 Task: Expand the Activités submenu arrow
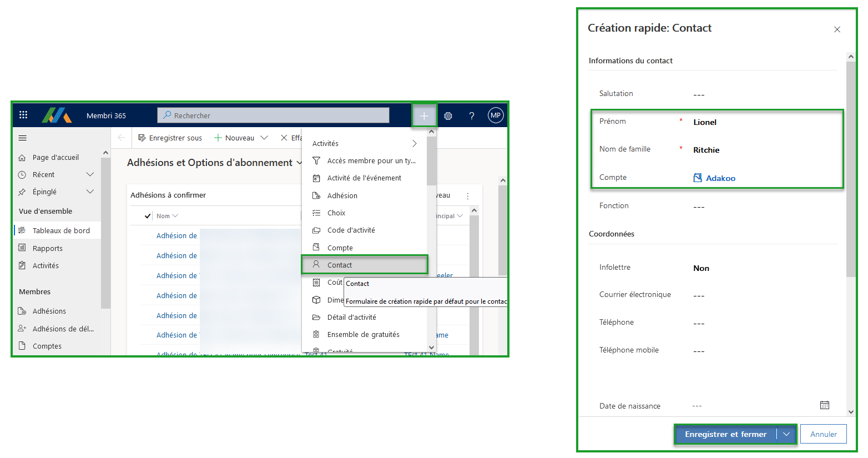click(414, 143)
